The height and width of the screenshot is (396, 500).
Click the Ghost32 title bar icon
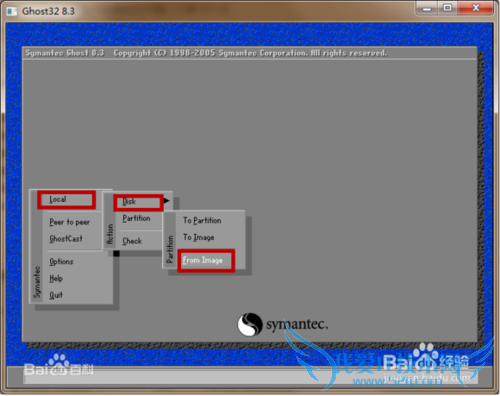(12, 11)
